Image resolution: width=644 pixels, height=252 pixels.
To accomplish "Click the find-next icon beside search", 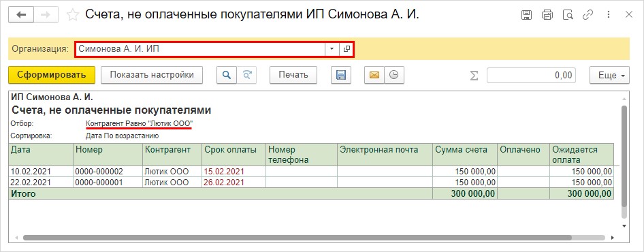I will 246,75.
